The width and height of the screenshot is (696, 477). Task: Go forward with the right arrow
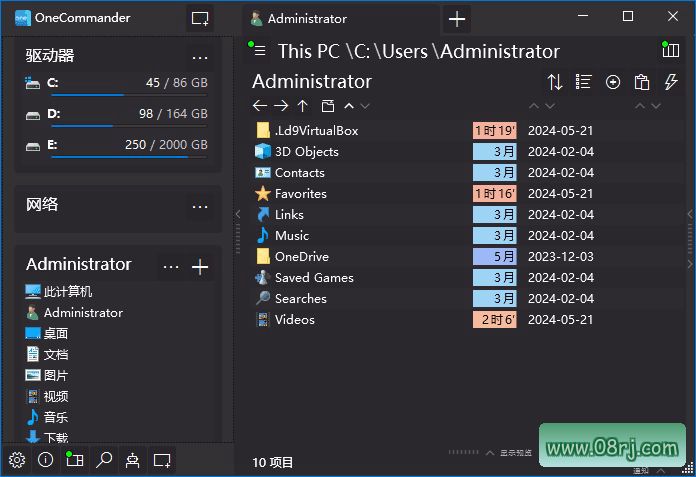[281, 106]
